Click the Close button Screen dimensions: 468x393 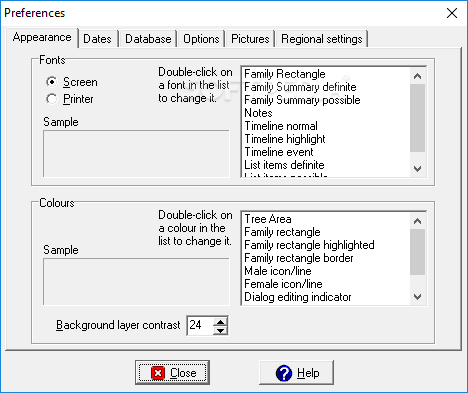(172, 372)
